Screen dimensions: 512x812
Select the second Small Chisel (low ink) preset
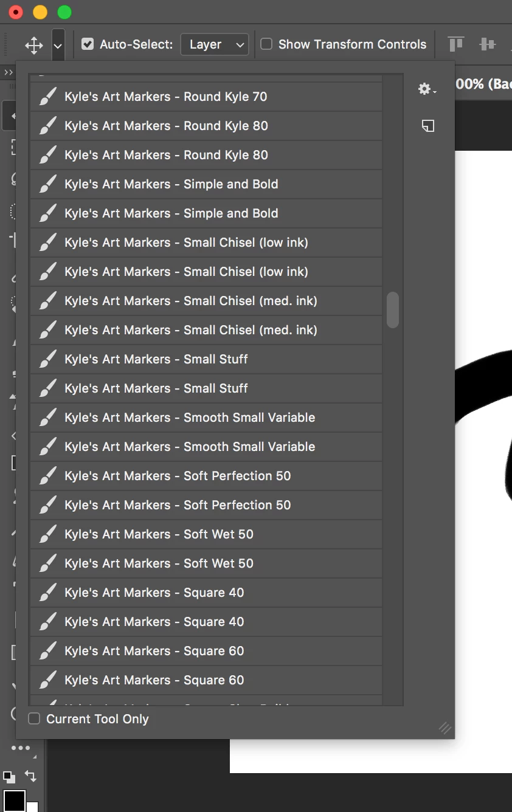206,272
